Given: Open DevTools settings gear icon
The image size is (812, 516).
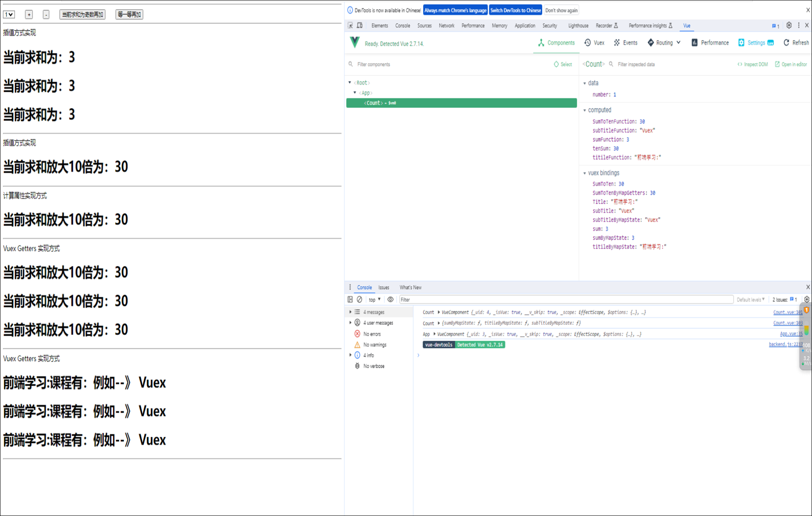Looking at the screenshot, I should 789,25.
